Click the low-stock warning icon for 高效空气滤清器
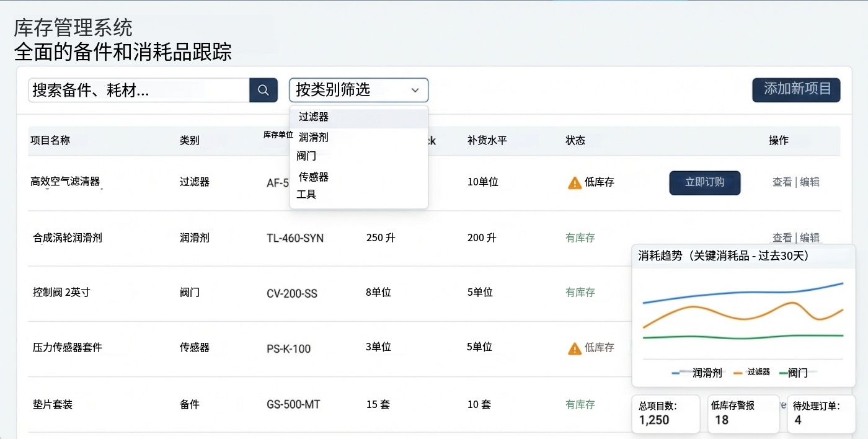This screenshot has height=439, width=868. click(575, 182)
